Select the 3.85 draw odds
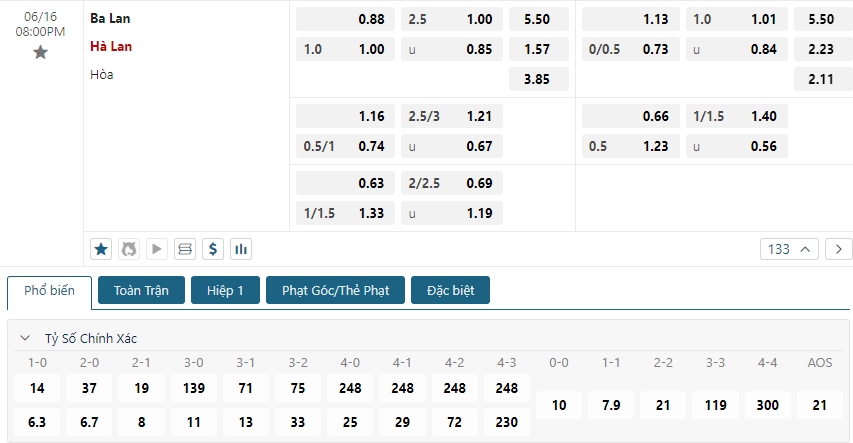 (538, 79)
